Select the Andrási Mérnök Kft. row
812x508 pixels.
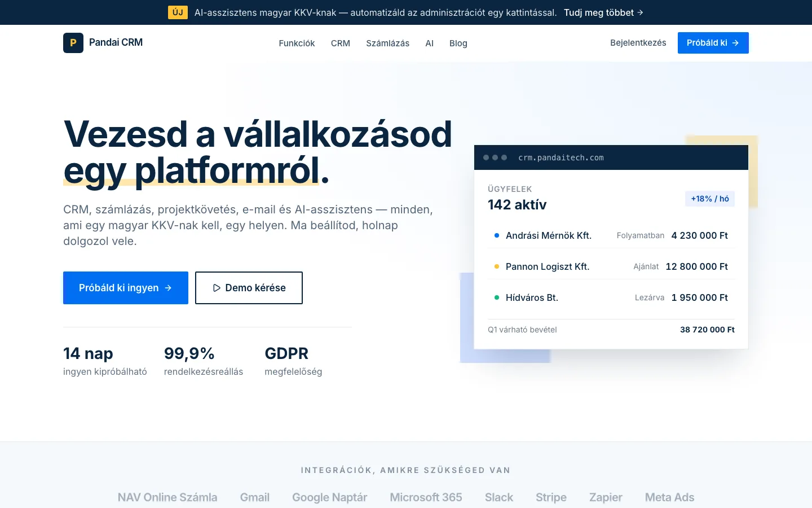(611, 235)
